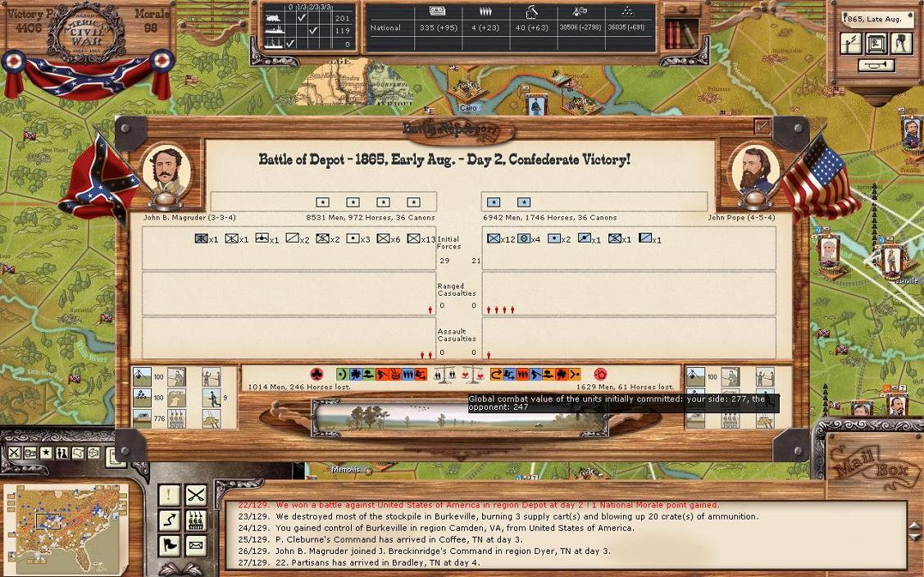Toggle the crossed swords map filter
The width and height of the screenshot is (924, 577).
[x=15, y=453]
